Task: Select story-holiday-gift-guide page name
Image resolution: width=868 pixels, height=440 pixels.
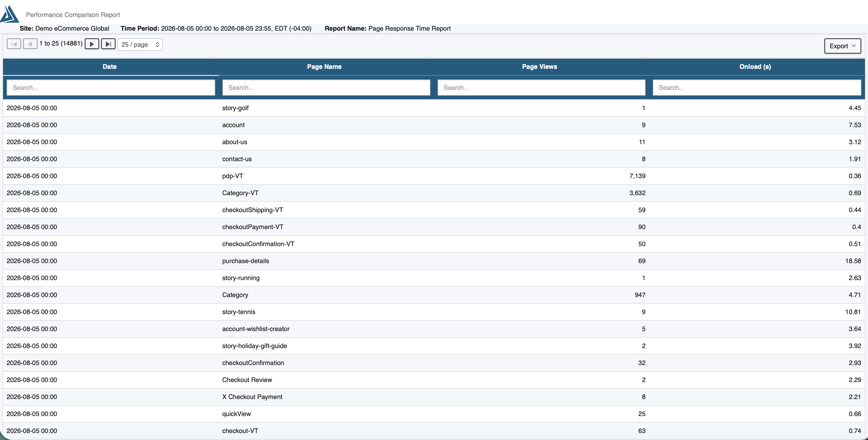Action: click(x=254, y=346)
